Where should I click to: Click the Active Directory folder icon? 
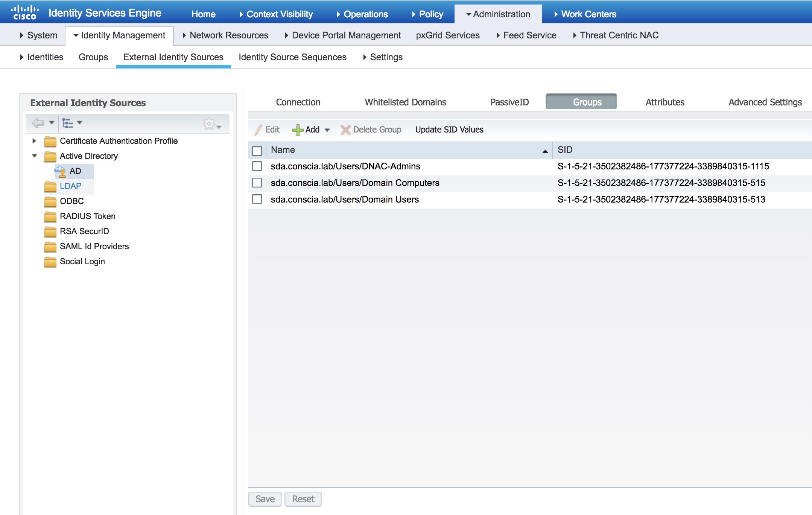pos(50,156)
